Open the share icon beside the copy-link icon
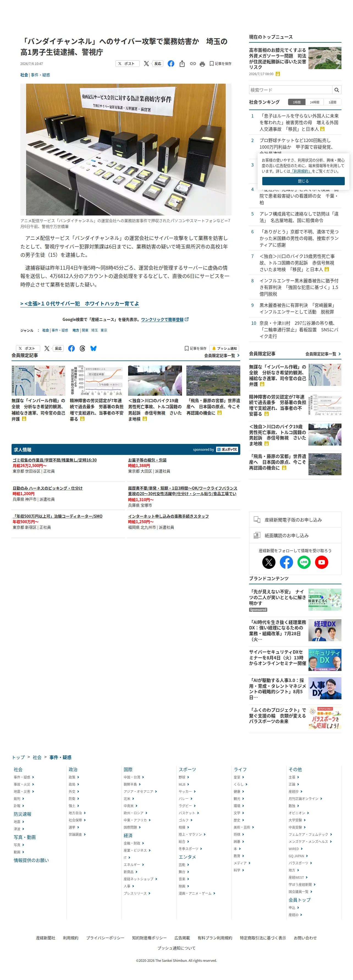This screenshot has height=980, width=353. 182,64
